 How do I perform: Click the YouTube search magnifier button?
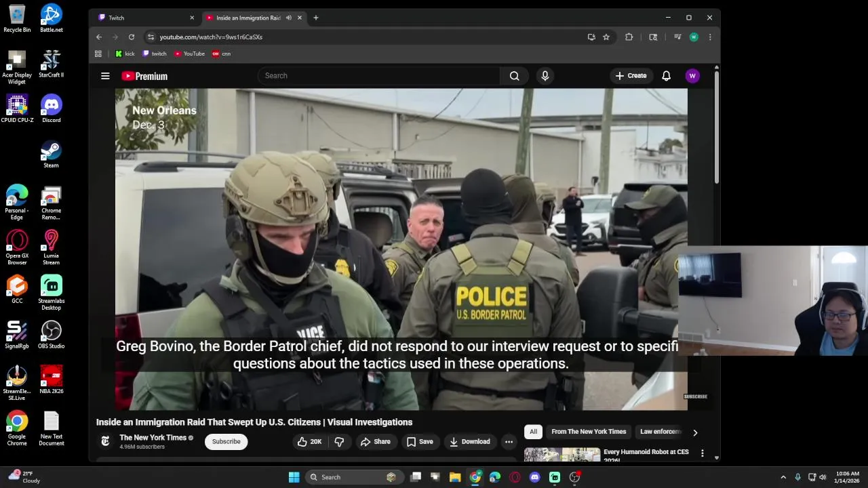pyautogui.click(x=515, y=76)
